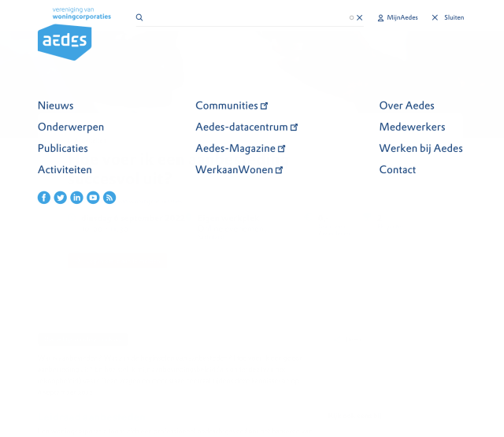Click the search magnifier icon
504x437 pixels.
click(139, 17)
